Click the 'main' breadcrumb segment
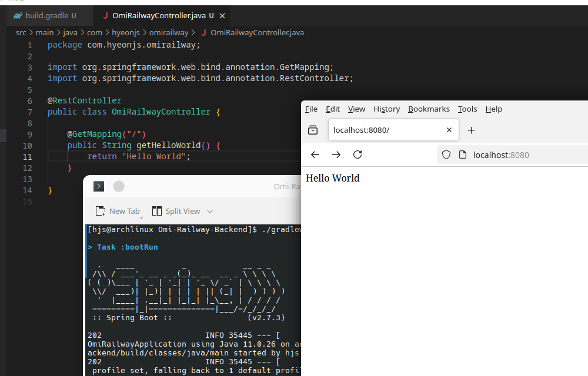Viewport: 588px width, 376px height. pos(45,33)
